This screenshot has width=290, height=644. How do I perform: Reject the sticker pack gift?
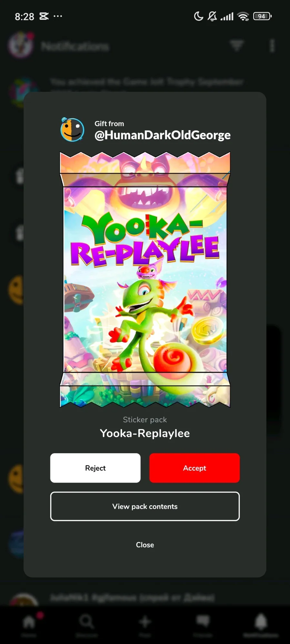point(95,468)
